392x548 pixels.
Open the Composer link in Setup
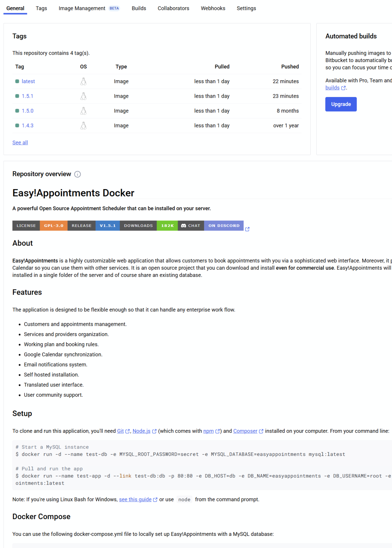coord(245,431)
